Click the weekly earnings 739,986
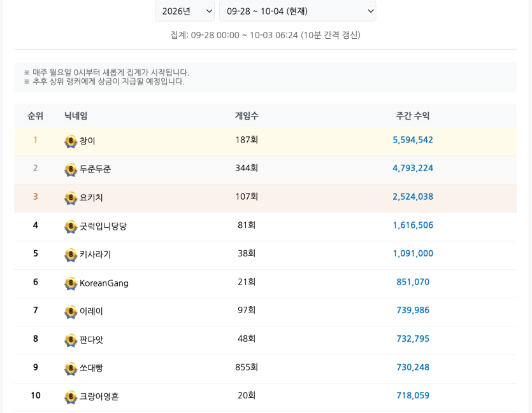This screenshot has height=413, width=532. [413, 310]
